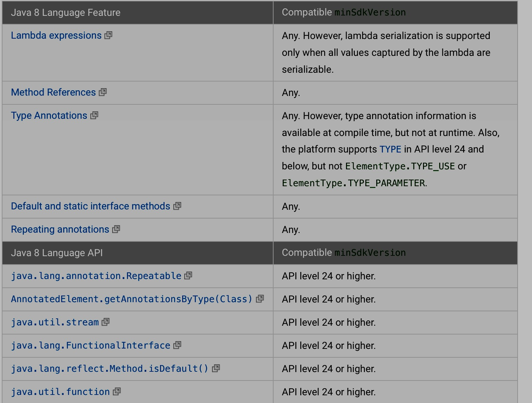
Task: Open java.lang.reflect.Method.isDefault() link
Action: 110,369
